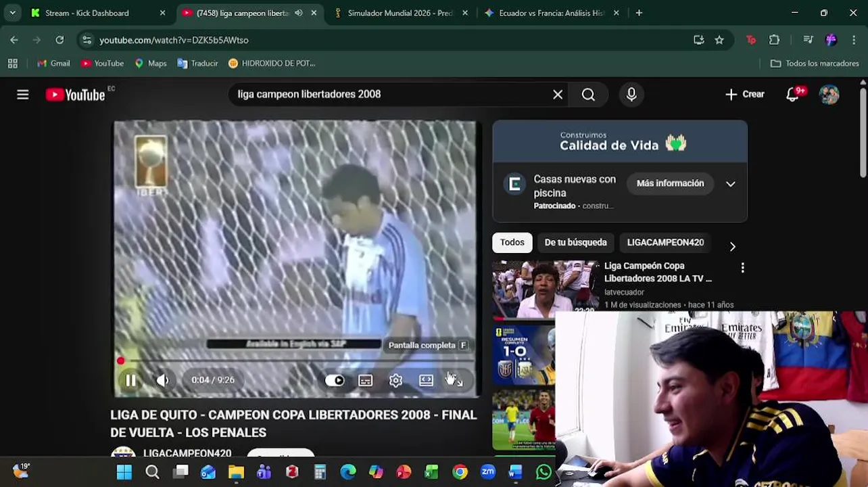Reload the page
Image resolution: width=868 pixels, height=487 pixels.
point(59,40)
